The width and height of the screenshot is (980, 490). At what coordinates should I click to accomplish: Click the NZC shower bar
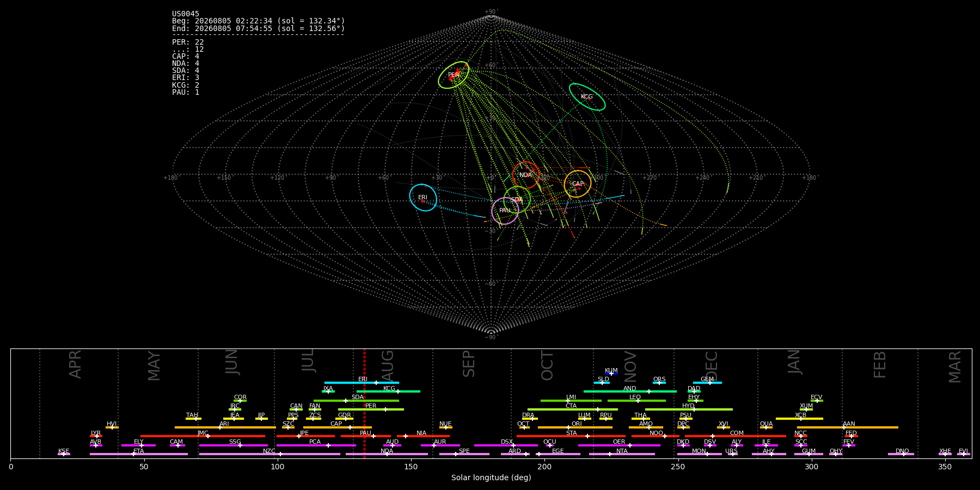point(269,454)
